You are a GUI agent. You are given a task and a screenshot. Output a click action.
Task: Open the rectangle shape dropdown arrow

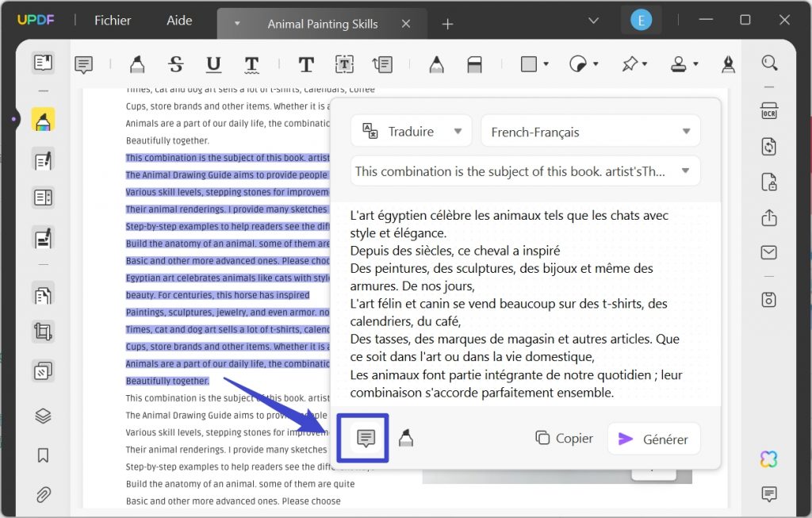point(546,64)
